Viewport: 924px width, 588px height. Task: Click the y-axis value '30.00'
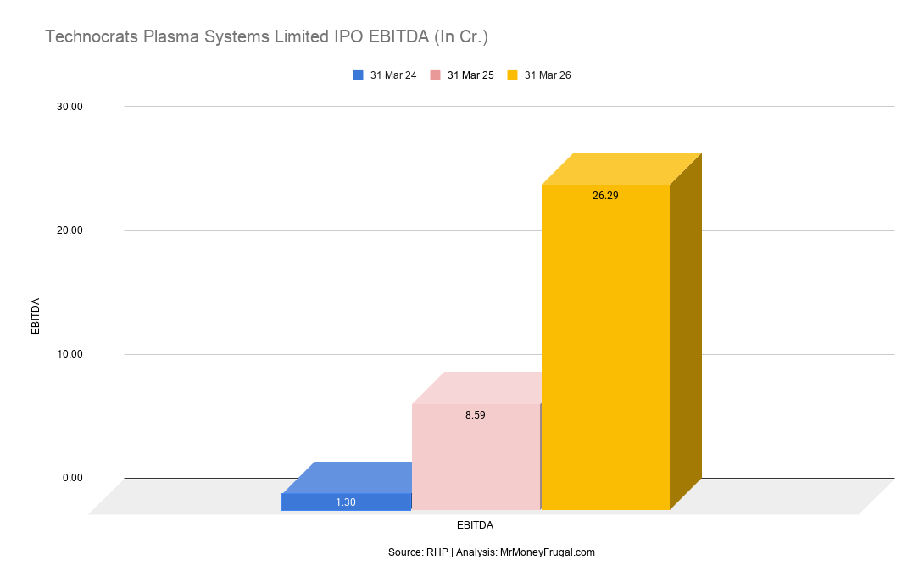[70, 107]
